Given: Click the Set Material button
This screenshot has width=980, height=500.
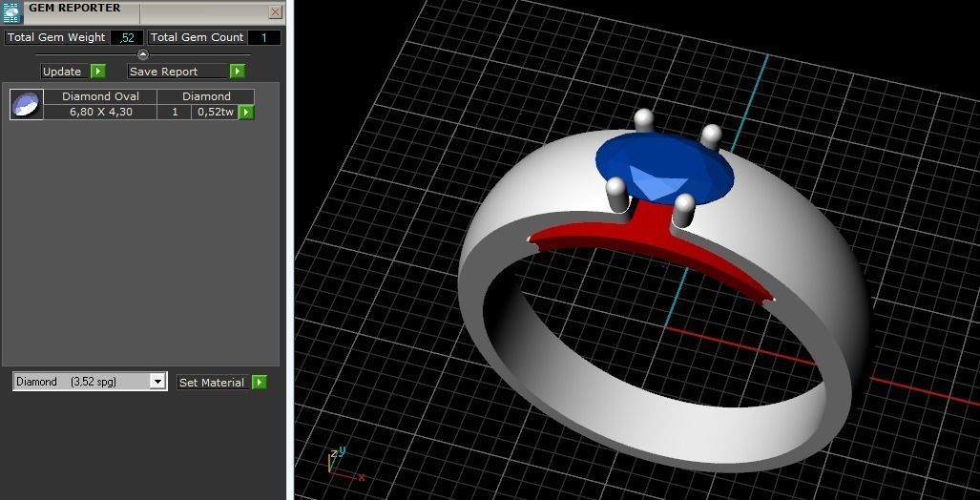Looking at the screenshot, I should 211,383.
